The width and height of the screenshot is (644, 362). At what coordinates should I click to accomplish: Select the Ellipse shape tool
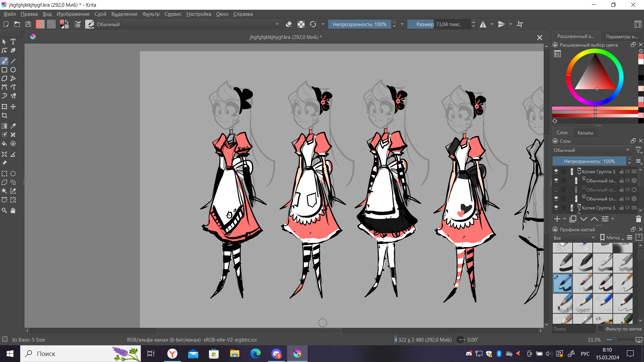[x=13, y=70]
